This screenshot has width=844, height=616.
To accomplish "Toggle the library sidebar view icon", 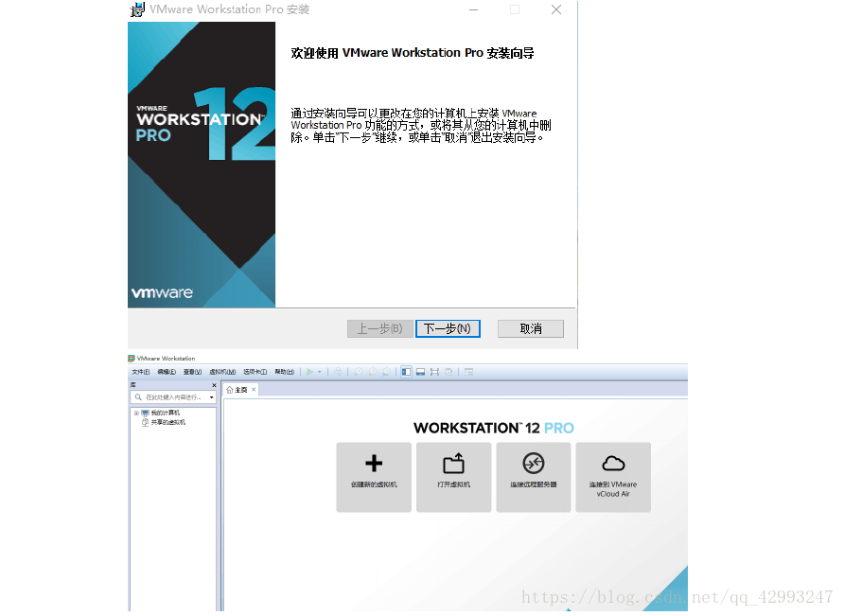I will [407, 372].
